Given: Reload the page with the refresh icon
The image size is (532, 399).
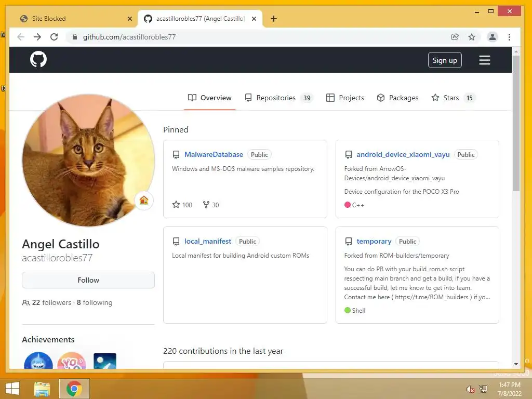Looking at the screenshot, I should click(54, 37).
